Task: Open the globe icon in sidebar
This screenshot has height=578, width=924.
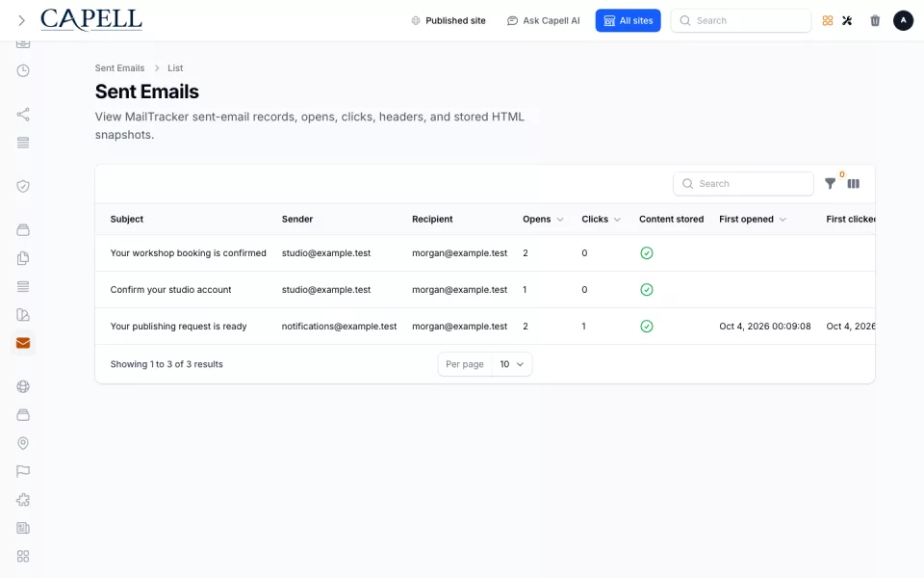Action: pos(23,387)
